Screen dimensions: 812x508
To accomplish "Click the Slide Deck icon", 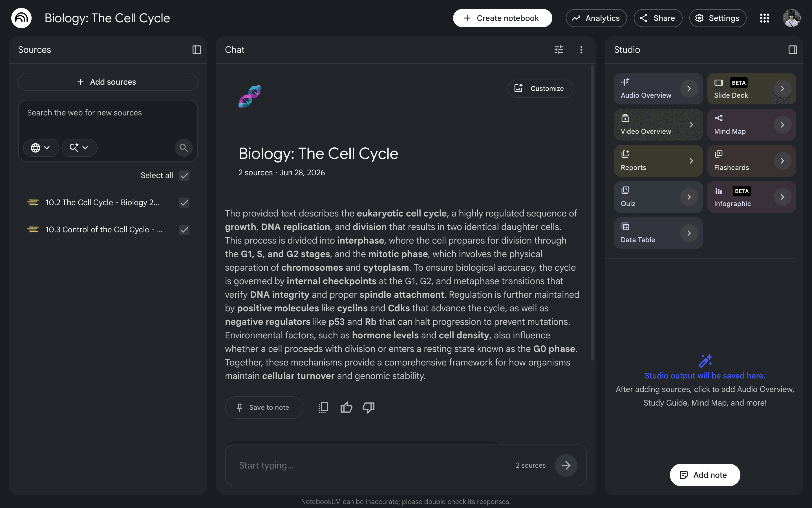I will (x=718, y=83).
